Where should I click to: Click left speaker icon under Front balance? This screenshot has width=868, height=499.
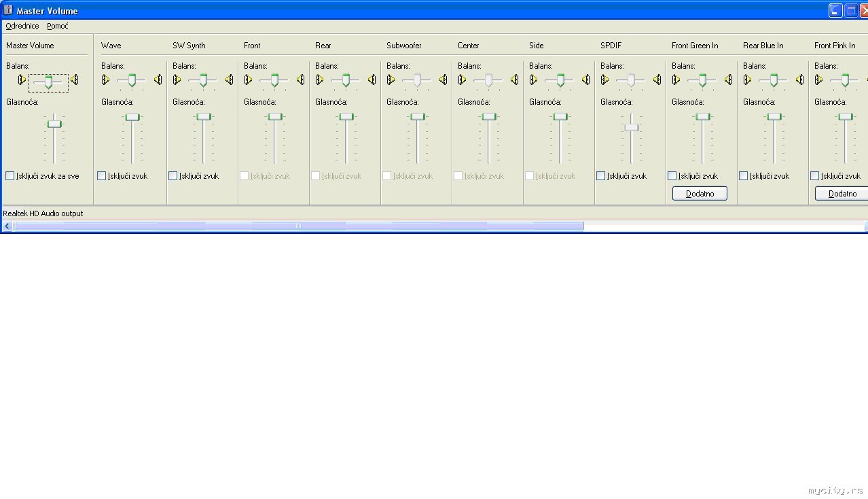point(248,80)
